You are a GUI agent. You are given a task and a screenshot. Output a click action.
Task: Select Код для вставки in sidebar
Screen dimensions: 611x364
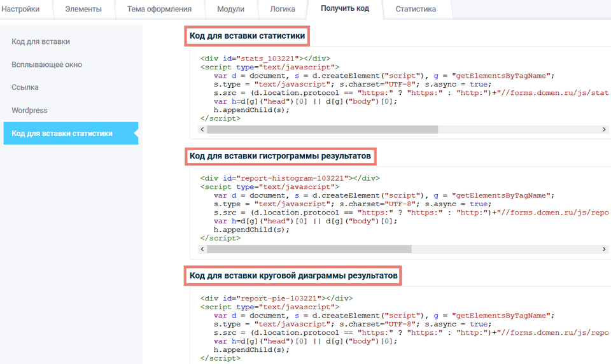(x=41, y=41)
